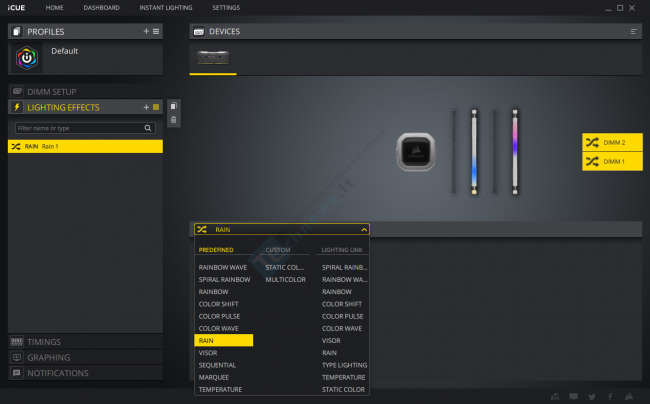Pick Multicolor under Custom effects
The height and width of the screenshot is (404, 650).
285,280
